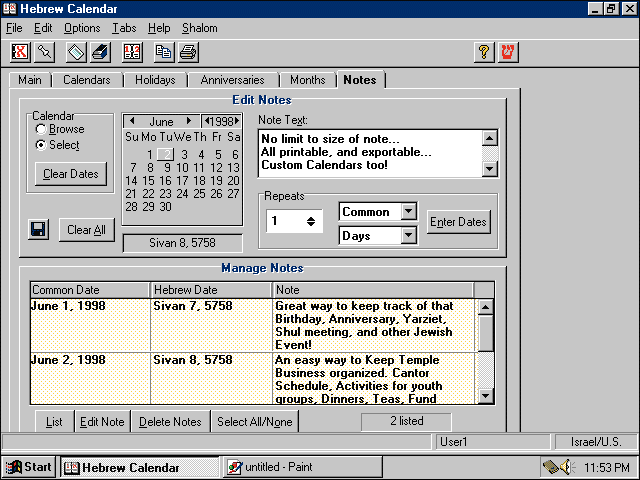Click the Manage Notes scrollbar thumb
This screenshot has width=640, height=480.
point(485,333)
